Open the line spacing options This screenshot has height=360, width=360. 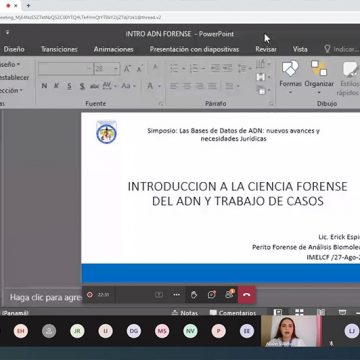245,69
